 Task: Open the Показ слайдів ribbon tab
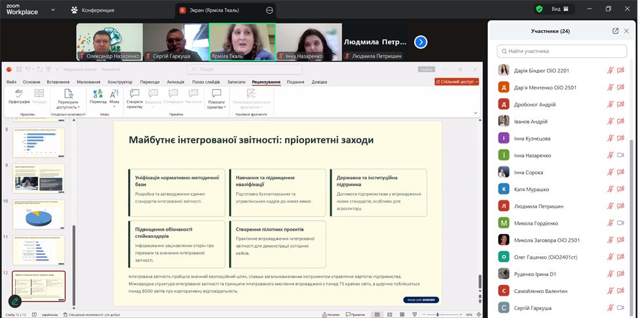pos(205,82)
